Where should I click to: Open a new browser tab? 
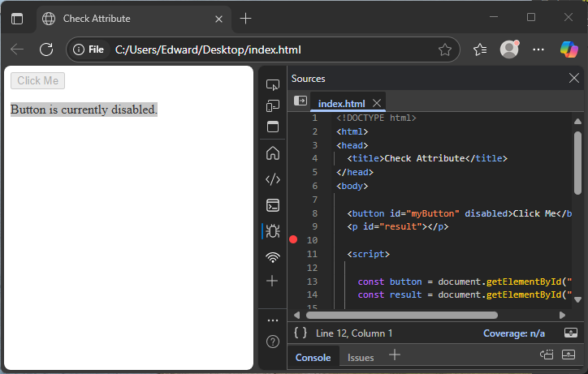point(245,19)
